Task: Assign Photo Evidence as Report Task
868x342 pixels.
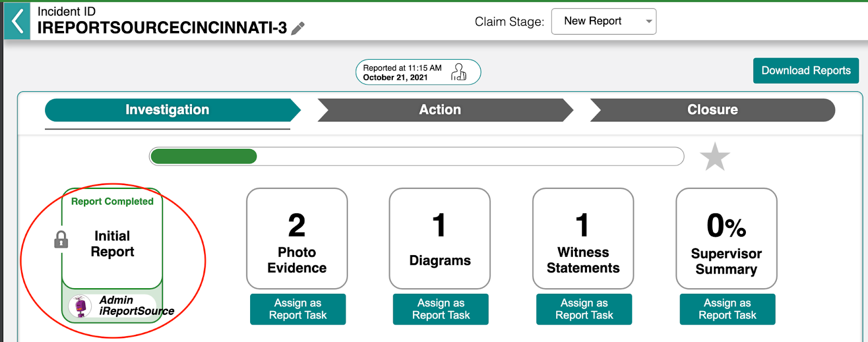Action: click(298, 309)
